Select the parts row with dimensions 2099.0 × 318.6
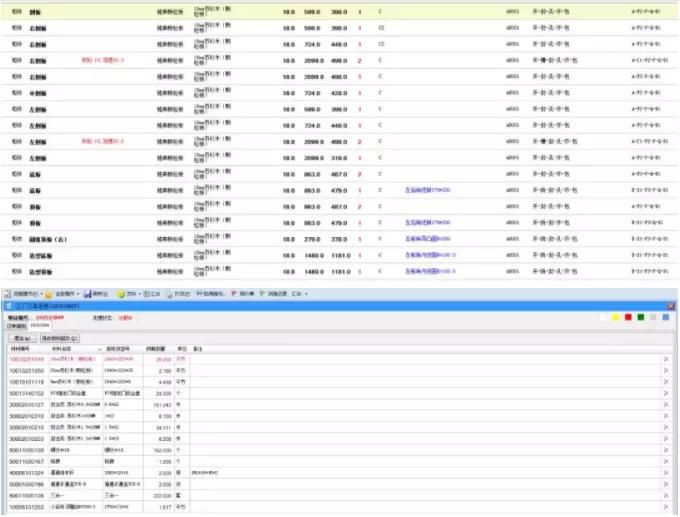 [339, 158]
